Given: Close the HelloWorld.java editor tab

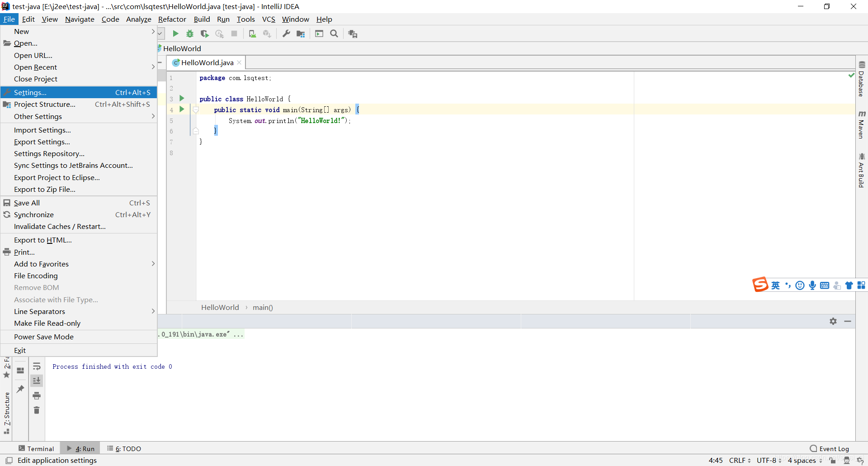Looking at the screenshot, I should pyautogui.click(x=239, y=62).
